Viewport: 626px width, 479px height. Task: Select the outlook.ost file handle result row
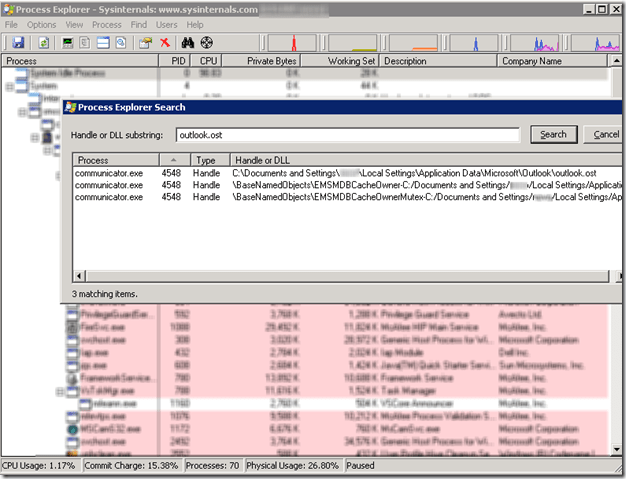point(340,174)
